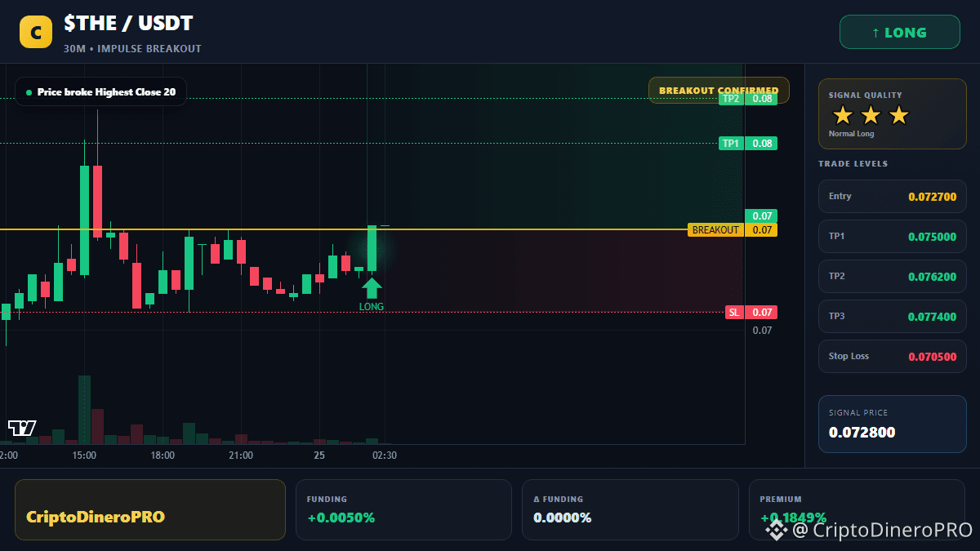
Task: Select the TP2 0.076200 row
Action: [893, 277]
